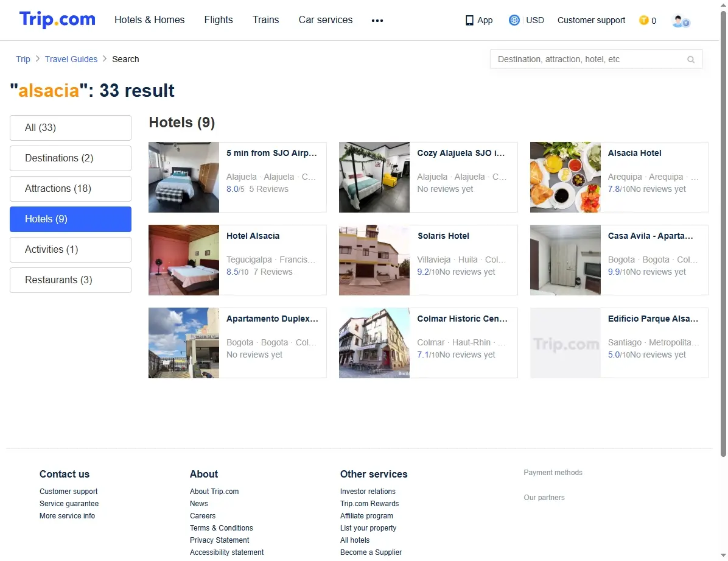Open the three-dots more menu
Viewport: 728px width, 561px height.
pyautogui.click(x=377, y=21)
